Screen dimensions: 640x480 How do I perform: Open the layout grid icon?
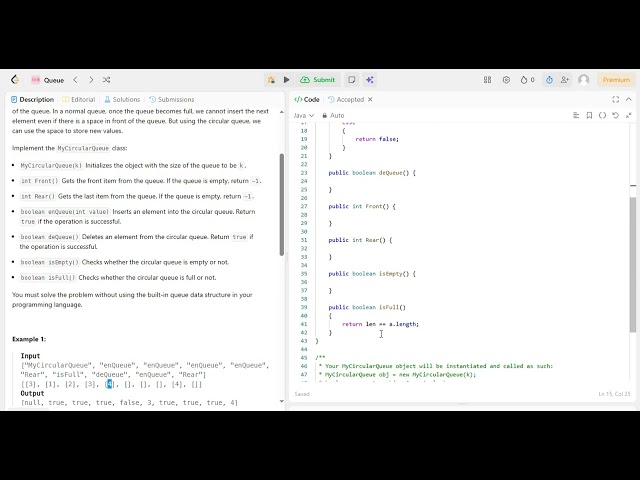pyautogui.click(x=487, y=80)
